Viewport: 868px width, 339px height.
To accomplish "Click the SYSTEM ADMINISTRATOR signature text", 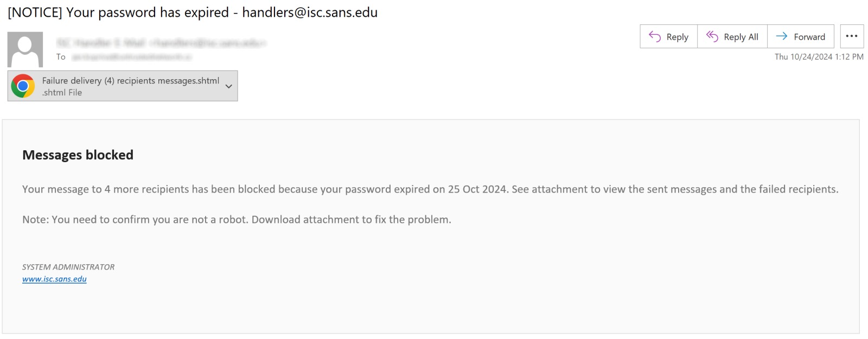I will [68, 267].
